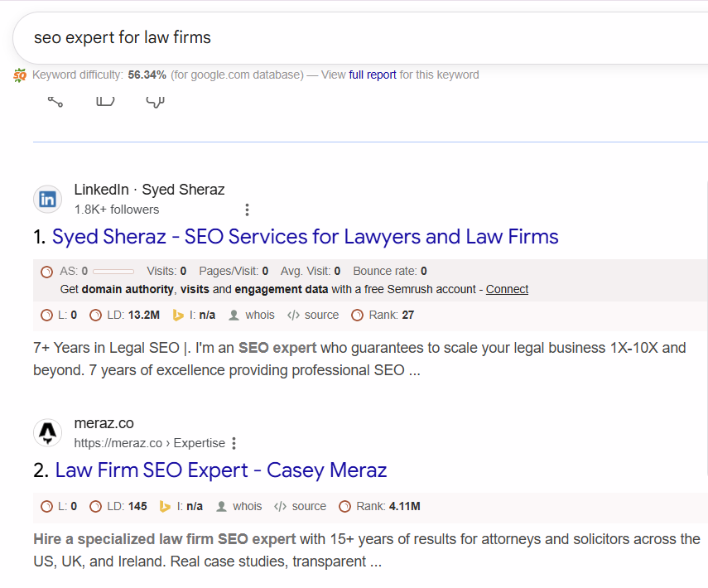Click L: 0 icon in meraz.co result
Image resolution: width=708 pixels, height=588 pixels.
(x=46, y=507)
